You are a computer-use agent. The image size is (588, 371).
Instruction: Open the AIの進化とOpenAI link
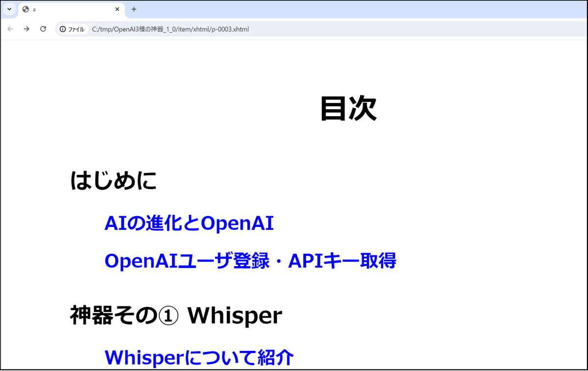[189, 223]
